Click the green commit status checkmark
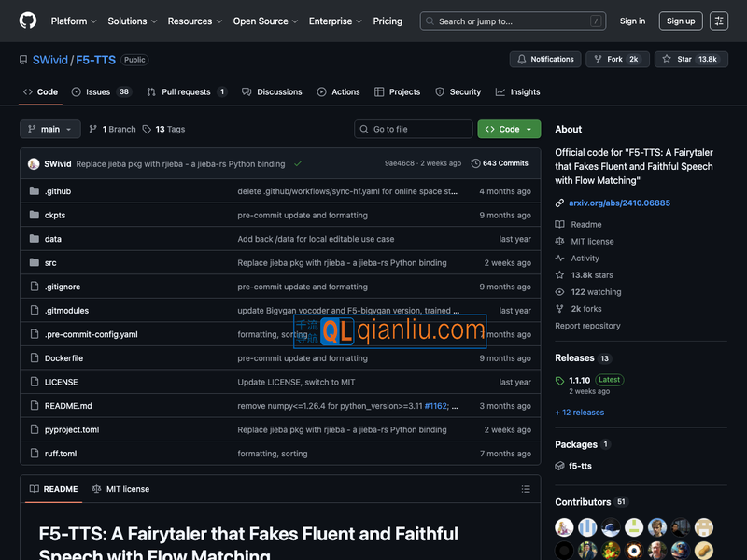The image size is (747, 560). (298, 163)
